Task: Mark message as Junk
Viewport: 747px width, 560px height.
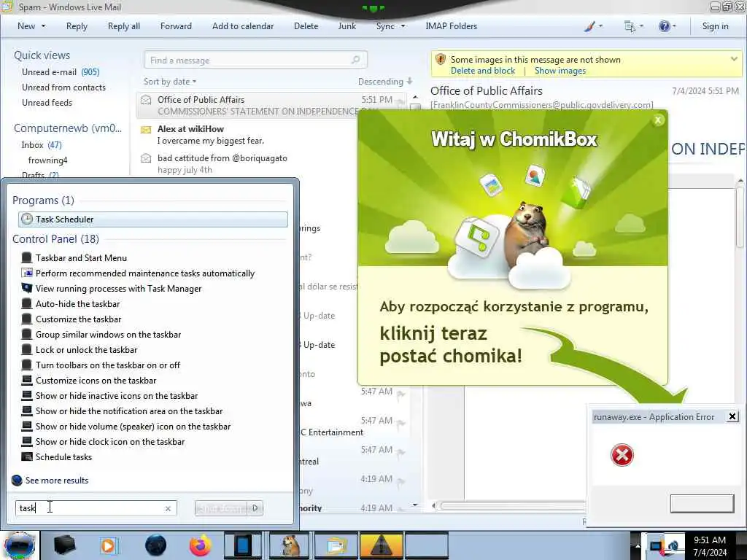Action: coord(347,26)
